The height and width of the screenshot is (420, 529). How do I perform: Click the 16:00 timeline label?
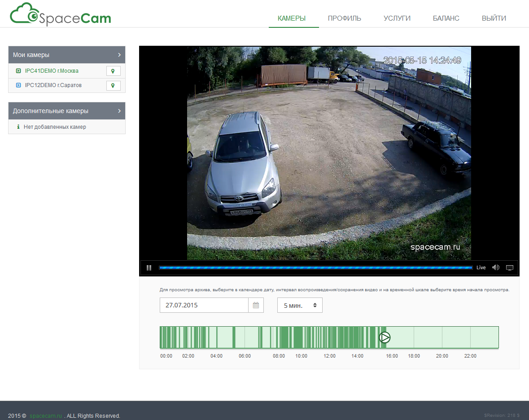(392, 356)
